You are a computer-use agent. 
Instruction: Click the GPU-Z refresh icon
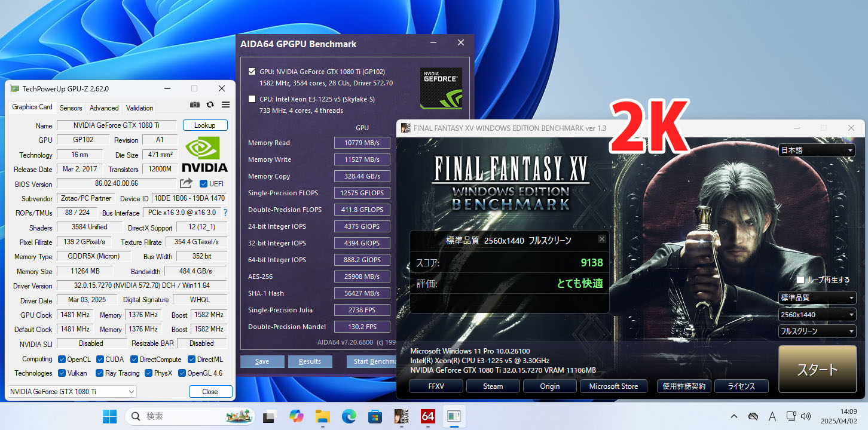[x=210, y=105]
